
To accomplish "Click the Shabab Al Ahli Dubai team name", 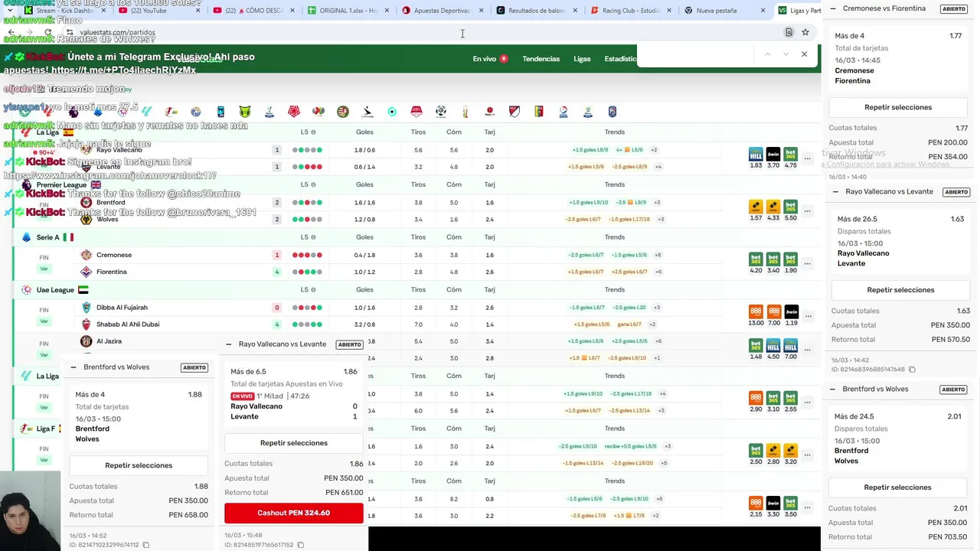I will tap(128, 324).
